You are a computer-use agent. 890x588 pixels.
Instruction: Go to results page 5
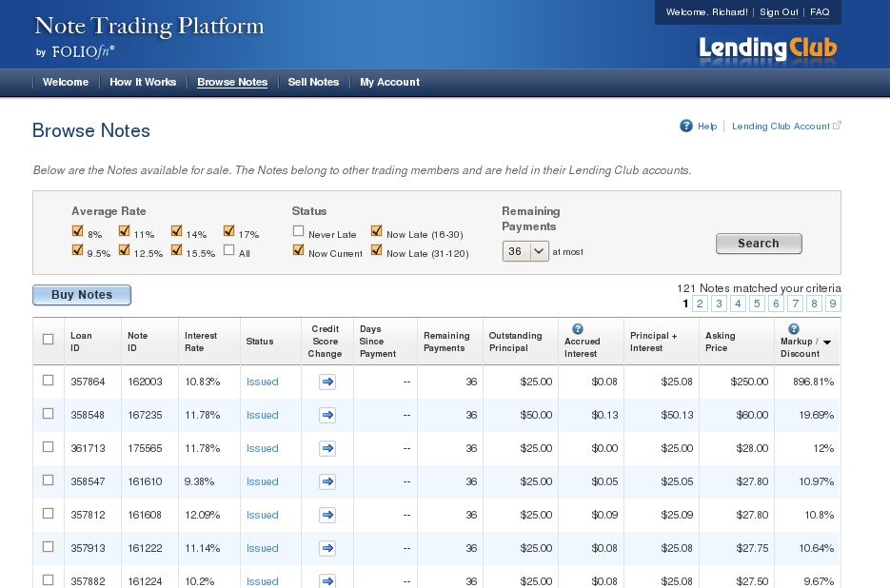[x=757, y=304]
